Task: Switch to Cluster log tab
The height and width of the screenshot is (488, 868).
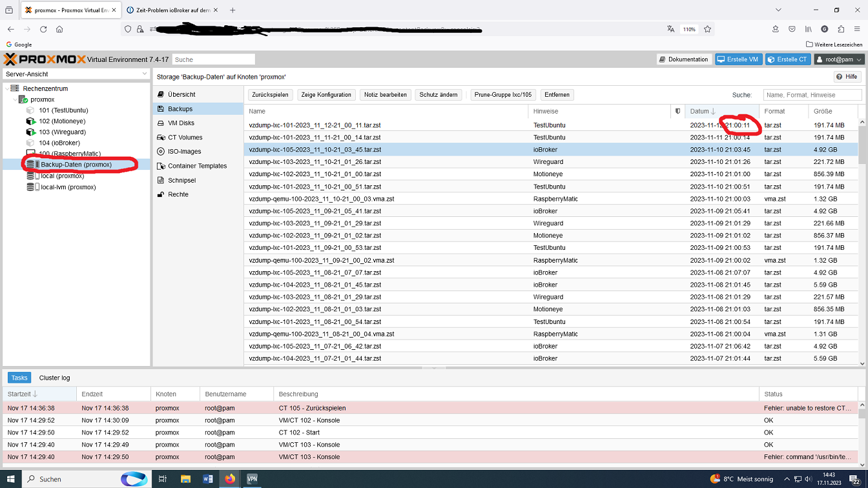Action: (54, 378)
